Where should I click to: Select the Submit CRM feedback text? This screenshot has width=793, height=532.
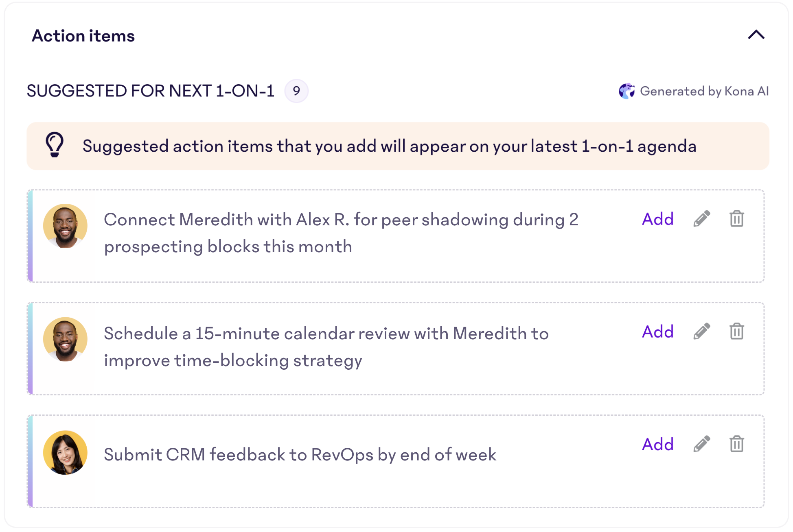point(300,455)
